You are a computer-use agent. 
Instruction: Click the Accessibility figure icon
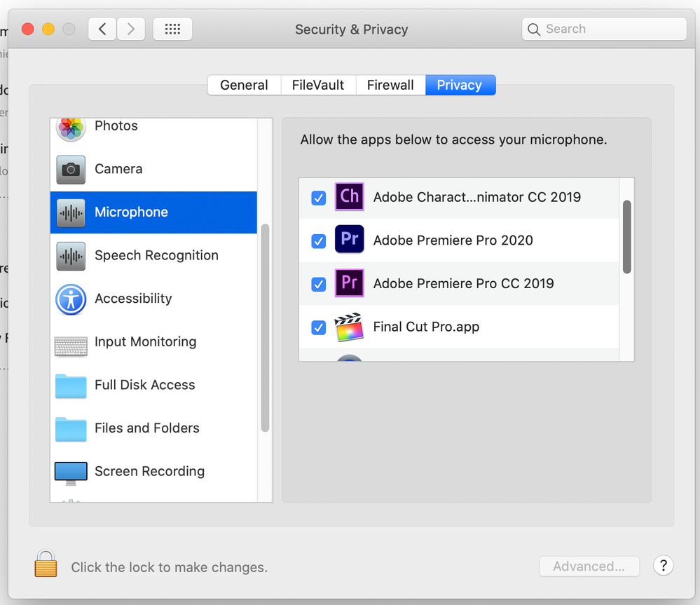click(71, 299)
